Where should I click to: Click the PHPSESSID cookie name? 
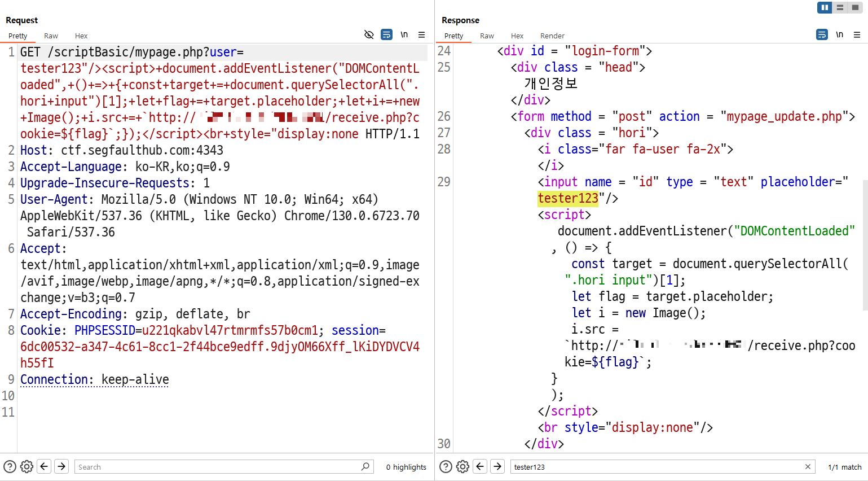point(105,330)
